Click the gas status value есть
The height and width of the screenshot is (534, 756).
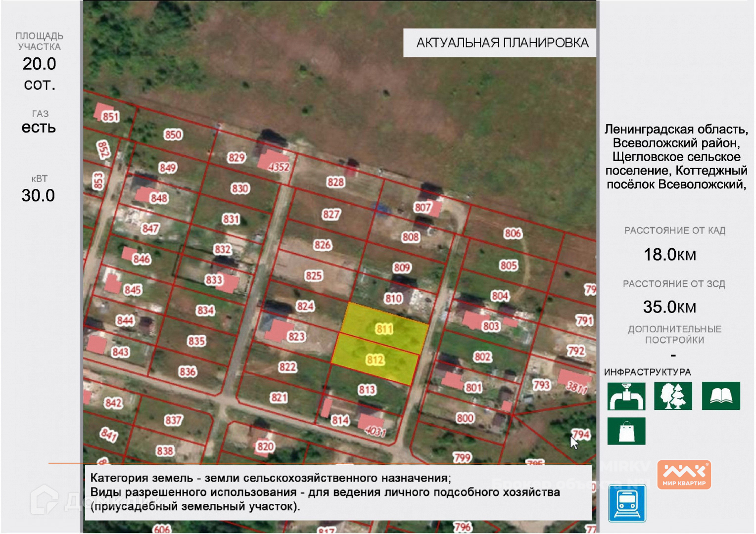pyautogui.click(x=39, y=128)
